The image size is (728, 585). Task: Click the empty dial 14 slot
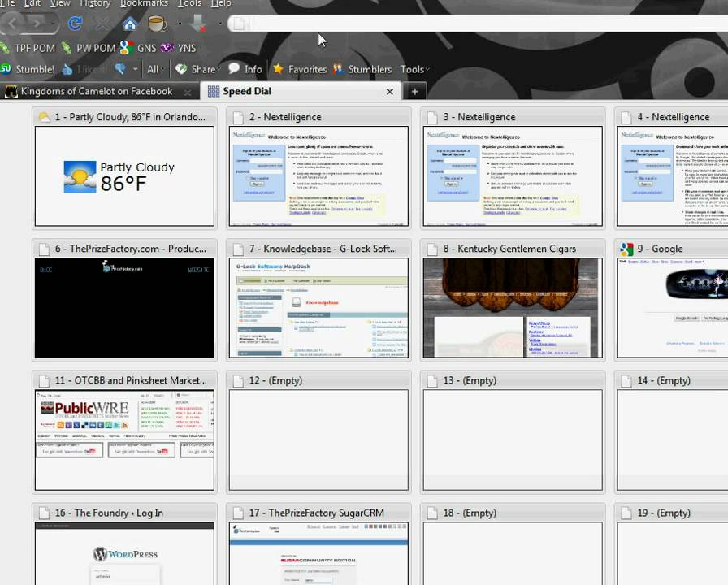point(673,440)
